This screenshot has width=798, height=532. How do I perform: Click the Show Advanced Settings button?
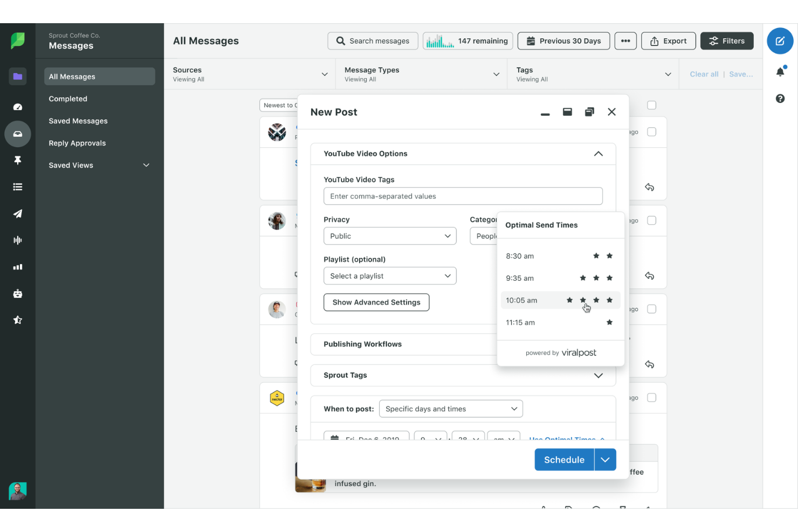[x=376, y=302]
